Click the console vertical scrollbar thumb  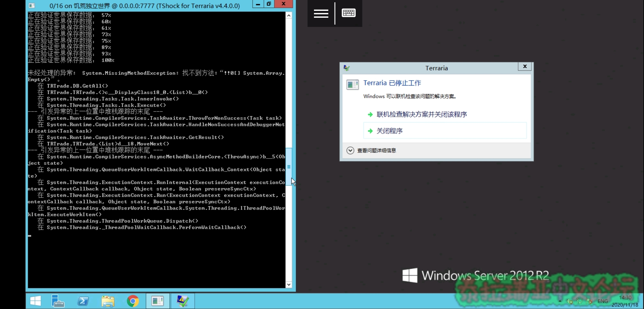(289, 167)
